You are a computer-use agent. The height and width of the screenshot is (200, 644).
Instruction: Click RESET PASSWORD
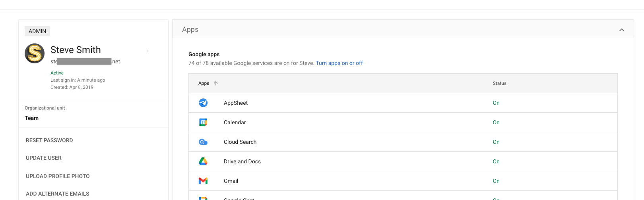point(49,140)
